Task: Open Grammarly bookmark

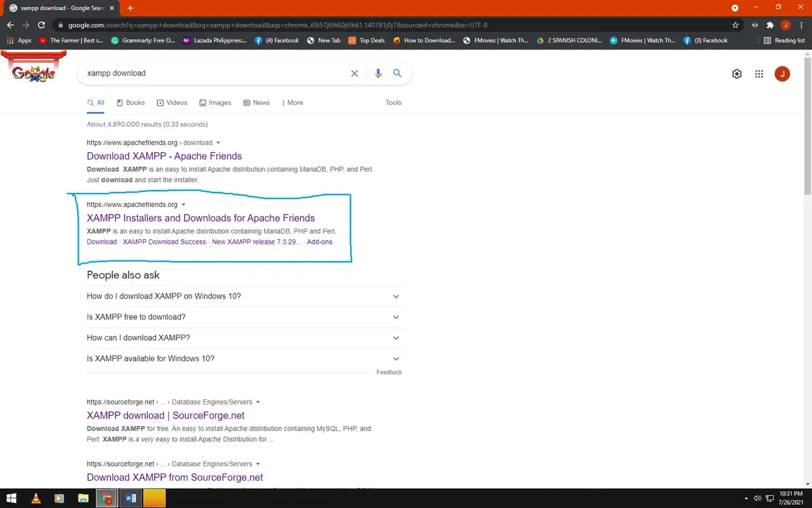Action: click(143, 40)
